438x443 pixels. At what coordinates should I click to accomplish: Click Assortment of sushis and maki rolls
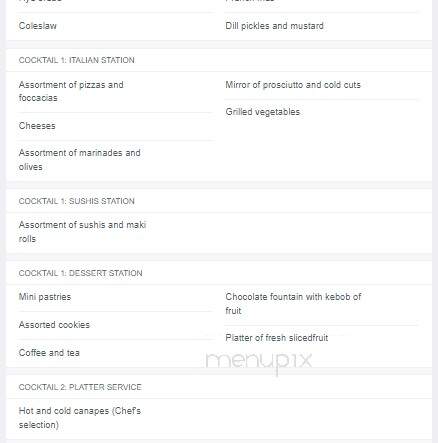[82, 232]
